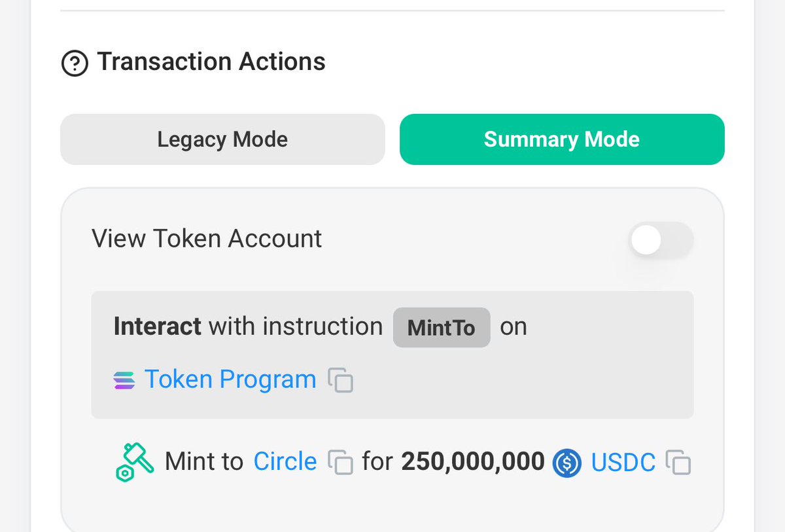The image size is (785, 532).
Task: Open the Circle account link
Action: click(x=285, y=461)
